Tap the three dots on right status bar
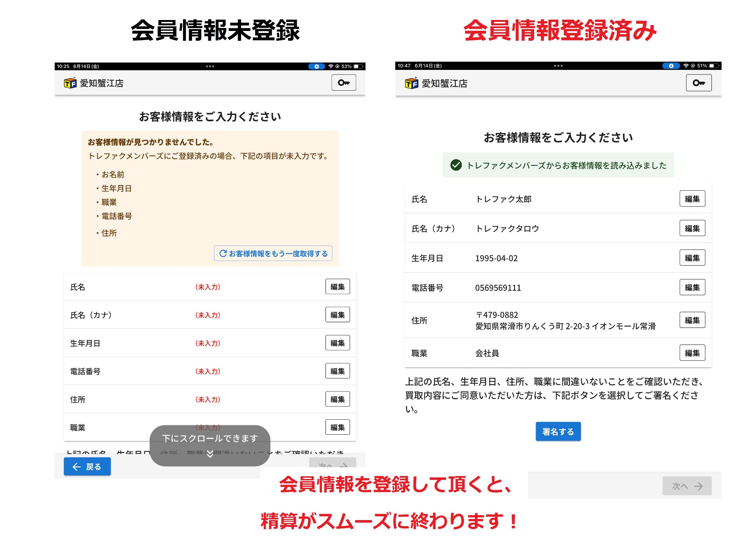The image size is (756, 559). (558, 66)
